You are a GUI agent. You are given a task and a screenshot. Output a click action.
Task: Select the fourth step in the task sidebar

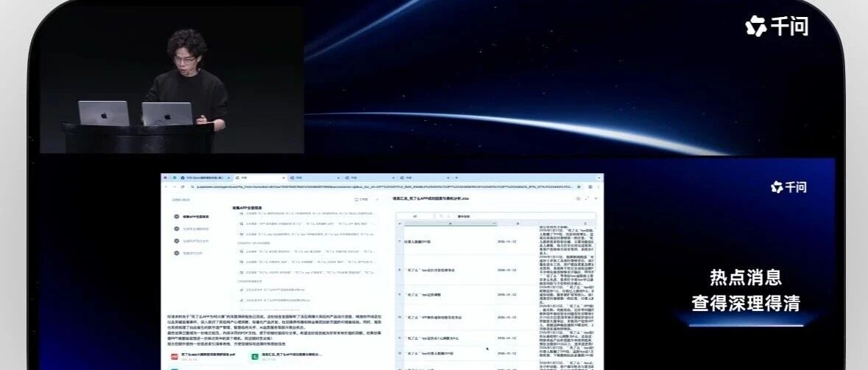[x=191, y=253]
